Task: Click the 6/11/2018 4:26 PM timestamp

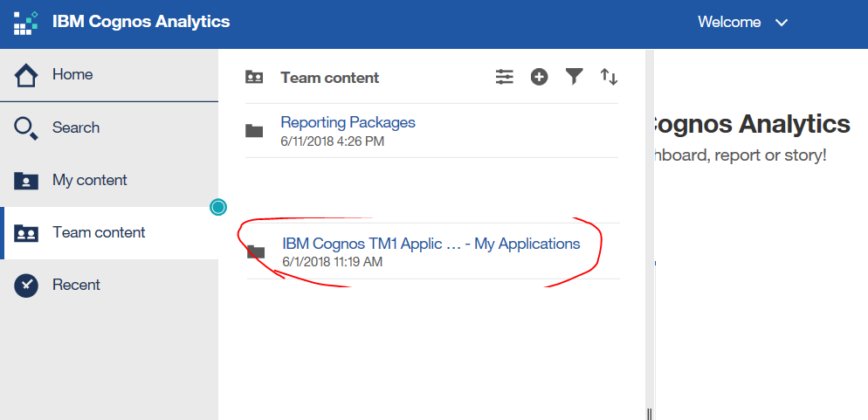Action: coord(332,141)
